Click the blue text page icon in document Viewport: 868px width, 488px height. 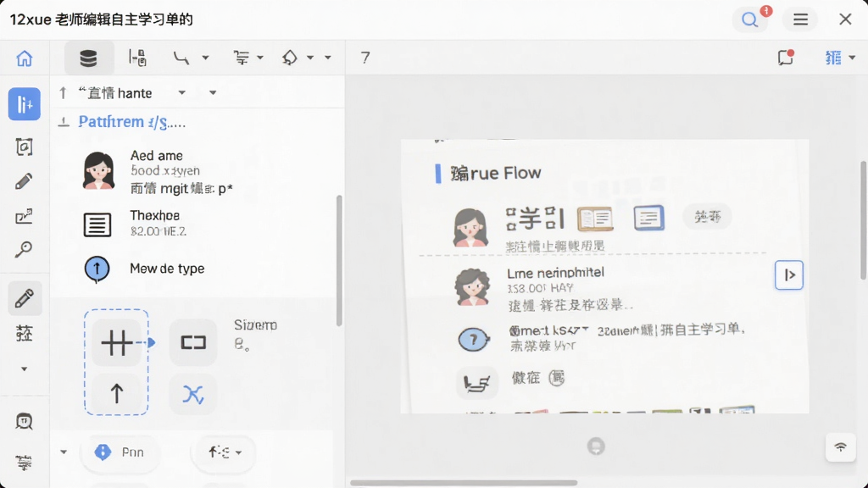point(648,218)
